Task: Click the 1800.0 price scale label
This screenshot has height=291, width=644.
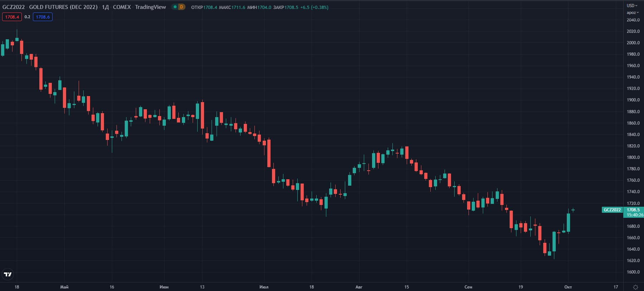Action: [633, 157]
